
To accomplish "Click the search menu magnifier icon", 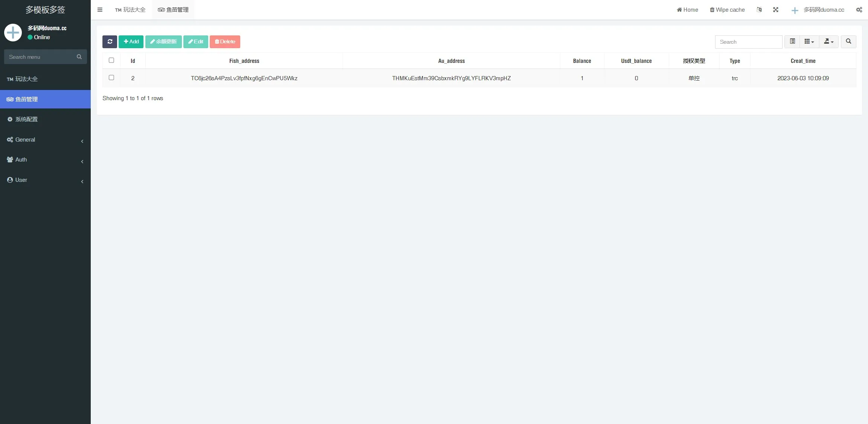I will [x=79, y=57].
